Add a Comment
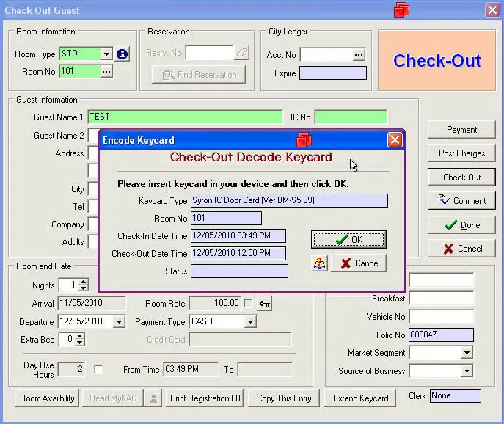 tap(461, 201)
